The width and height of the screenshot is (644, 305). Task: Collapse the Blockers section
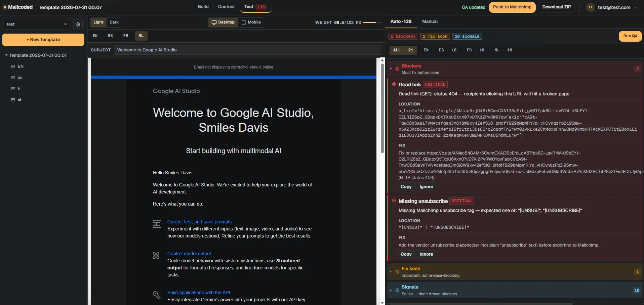[391, 69]
